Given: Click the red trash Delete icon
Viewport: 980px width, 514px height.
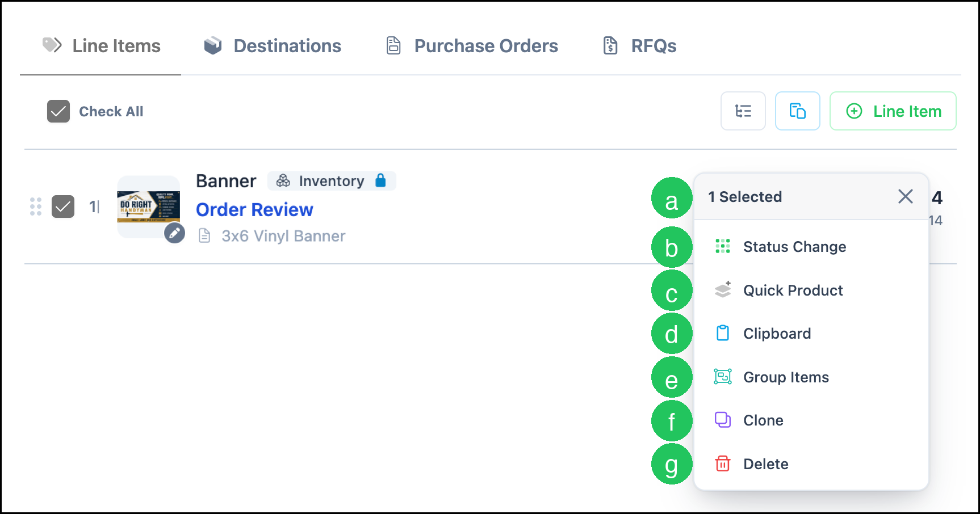Looking at the screenshot, I should click(x=722, y=464).
